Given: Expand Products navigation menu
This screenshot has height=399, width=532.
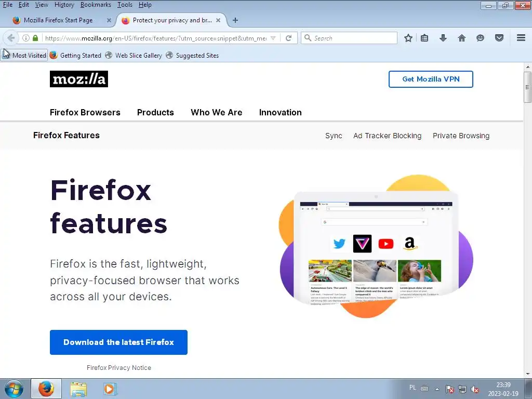Looking at the screenshot, I should [x=155, y=112].
